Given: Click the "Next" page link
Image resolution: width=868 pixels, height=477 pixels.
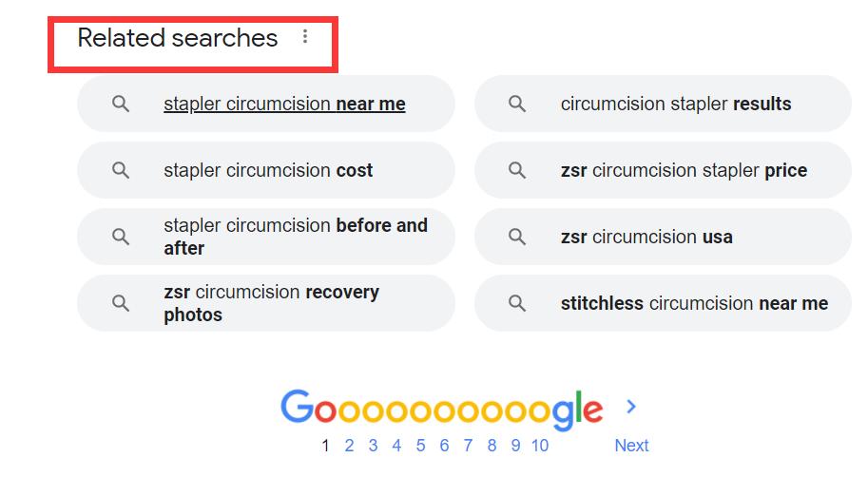Looking at the screenshot, I should click(x=631, y=446).
